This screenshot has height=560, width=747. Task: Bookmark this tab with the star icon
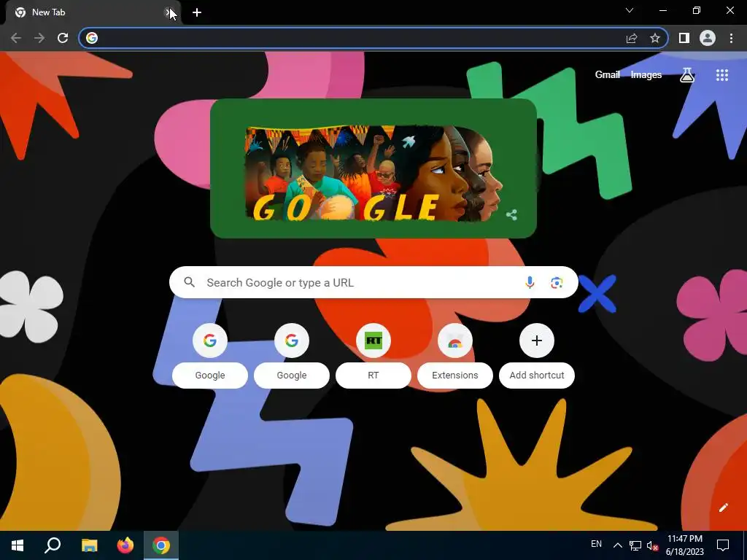tap(655, 38)
